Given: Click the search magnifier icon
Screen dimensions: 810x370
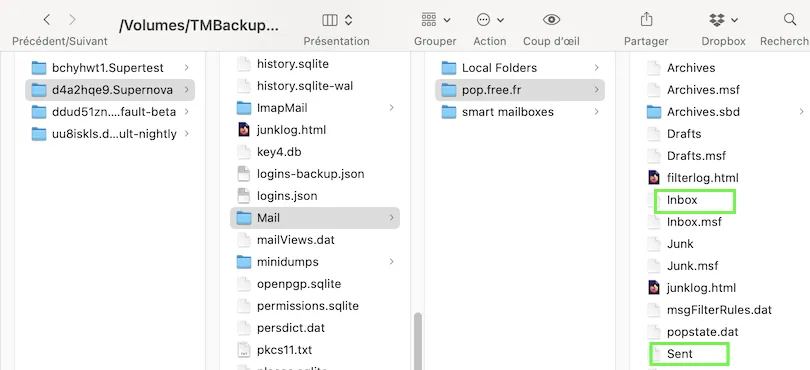Looking at the screenshot, I should (x=790, y=20).
